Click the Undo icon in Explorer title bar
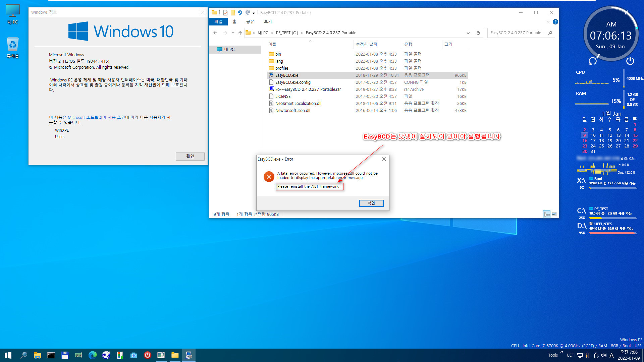Viewport: 644px width, 362px height. click(240, 13)
